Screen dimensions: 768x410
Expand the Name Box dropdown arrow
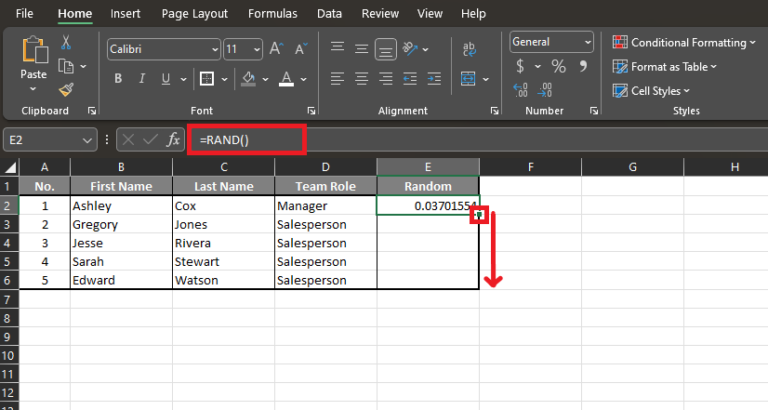[x=87, y=141]
